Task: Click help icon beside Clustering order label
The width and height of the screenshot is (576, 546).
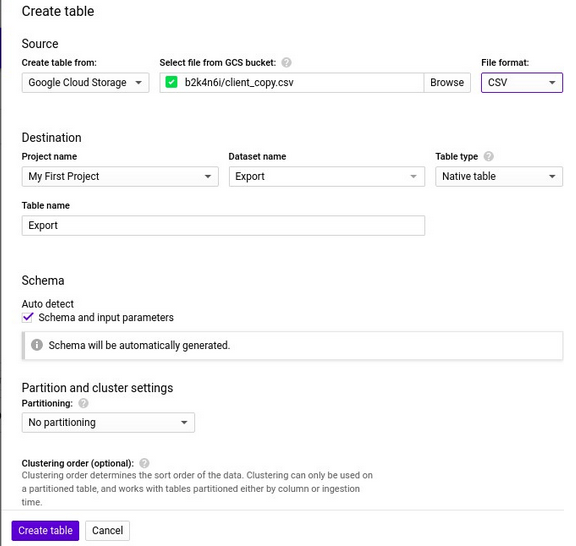Action: point(144,463)
